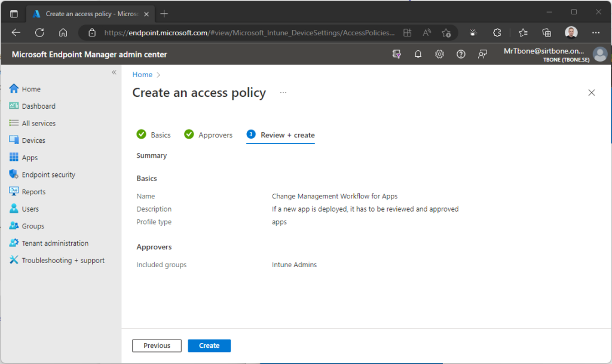Add this page to favorites star

[x=446, y=33]
